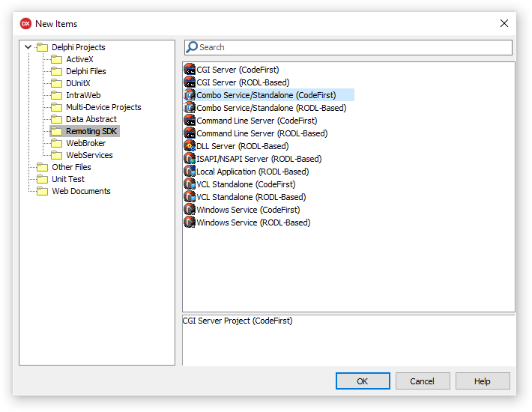Click the Unit Test folder icon
Screen dimensions: 532x412
click(43, 179)
